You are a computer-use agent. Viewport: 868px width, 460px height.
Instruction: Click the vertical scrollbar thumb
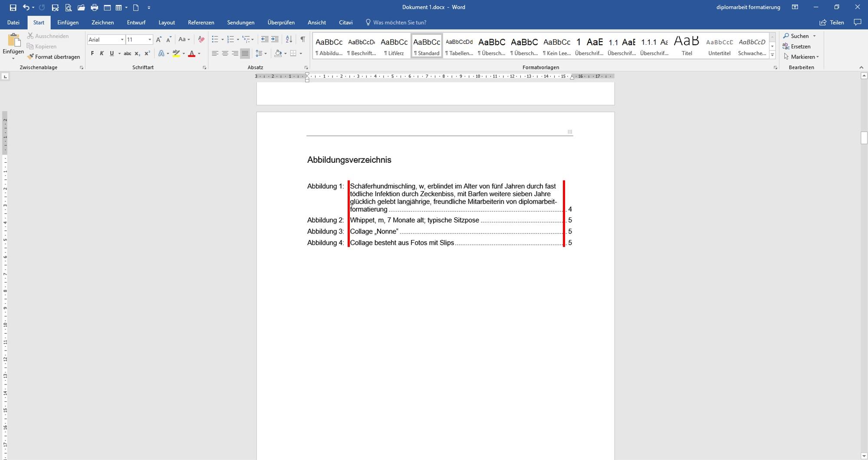pyautogui.click(x=864, y=138)
